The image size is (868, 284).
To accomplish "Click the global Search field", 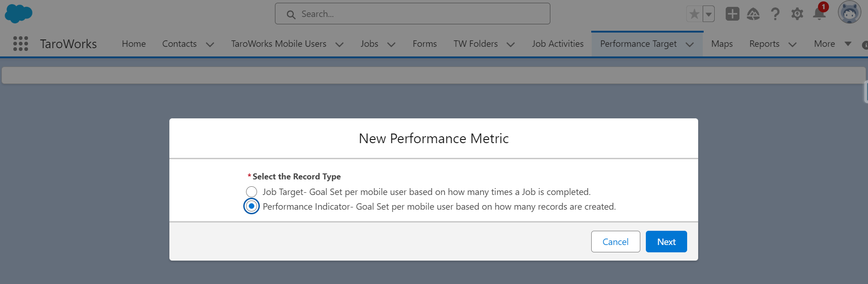I will tap(412, 14).
